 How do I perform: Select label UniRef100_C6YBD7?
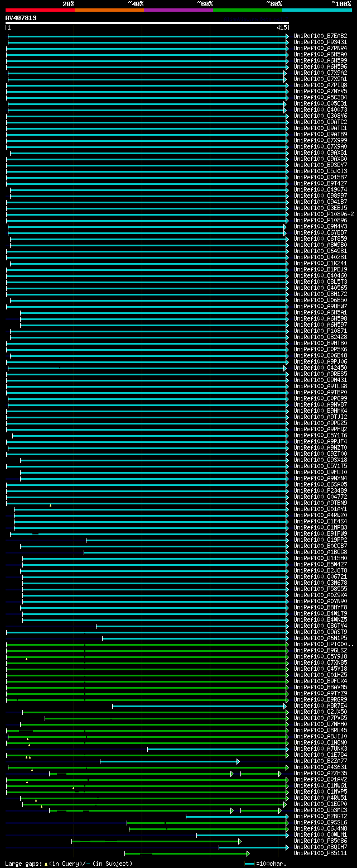click(x=320, y=232)
